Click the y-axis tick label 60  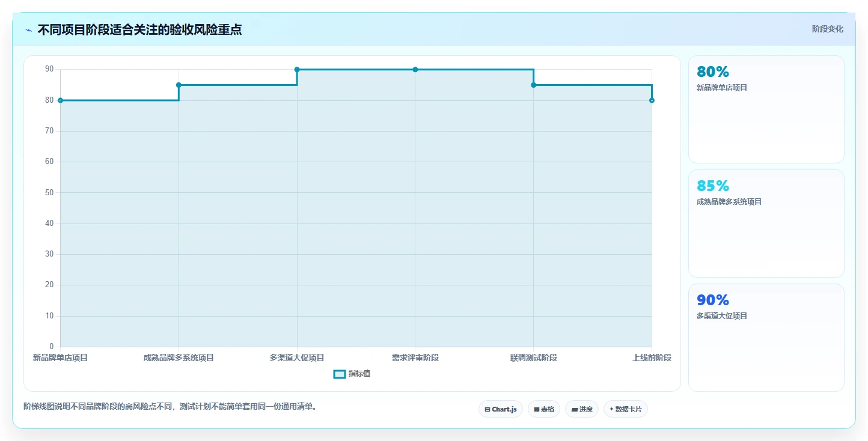(x=49, y=162)
